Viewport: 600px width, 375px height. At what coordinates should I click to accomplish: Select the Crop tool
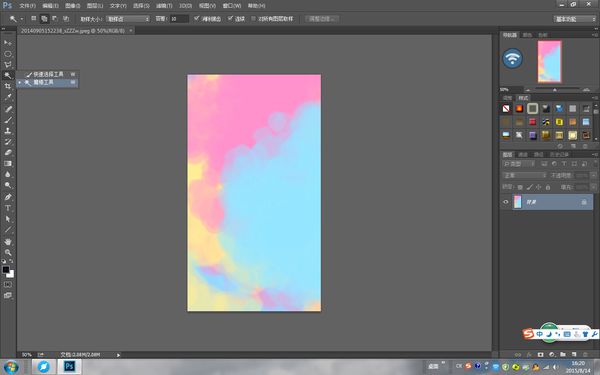8,86
